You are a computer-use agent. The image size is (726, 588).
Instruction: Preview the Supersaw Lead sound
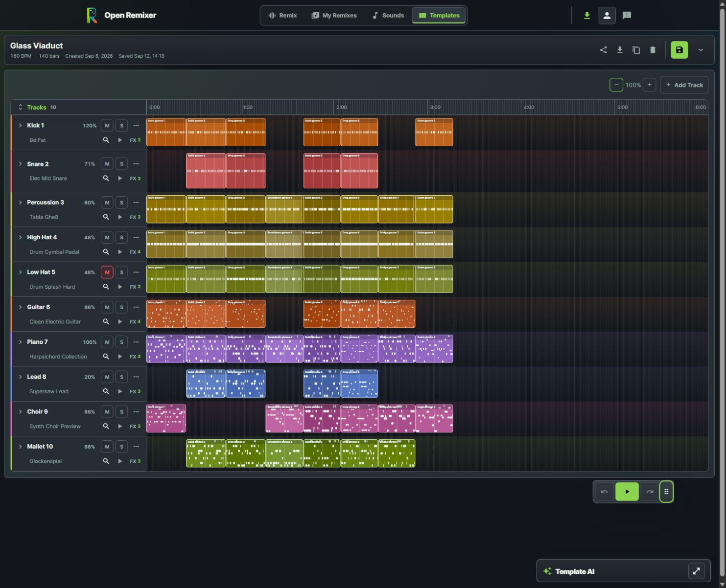tap(120, 391)
